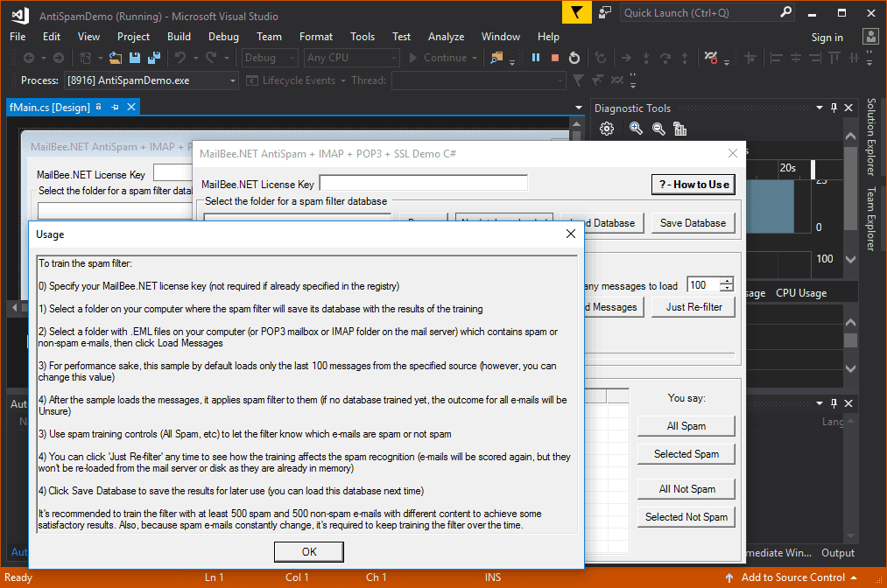Click the Pause (Break All) debug icon

pyautogui.click(x=536, y=58)
